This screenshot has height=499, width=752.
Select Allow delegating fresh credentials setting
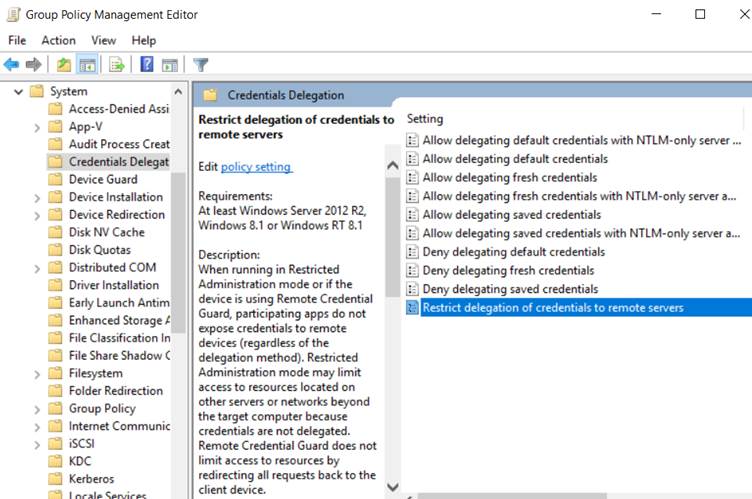tap(510, 178)
